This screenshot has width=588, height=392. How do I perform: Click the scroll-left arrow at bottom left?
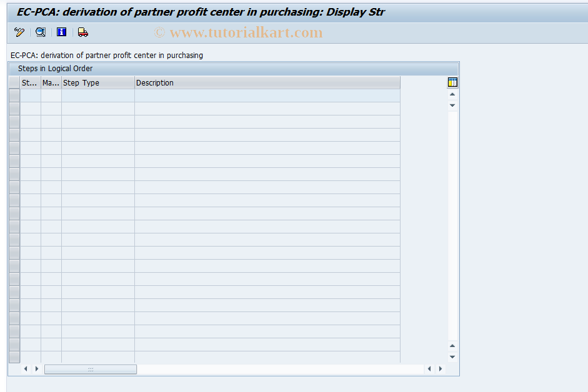(26, 369)
